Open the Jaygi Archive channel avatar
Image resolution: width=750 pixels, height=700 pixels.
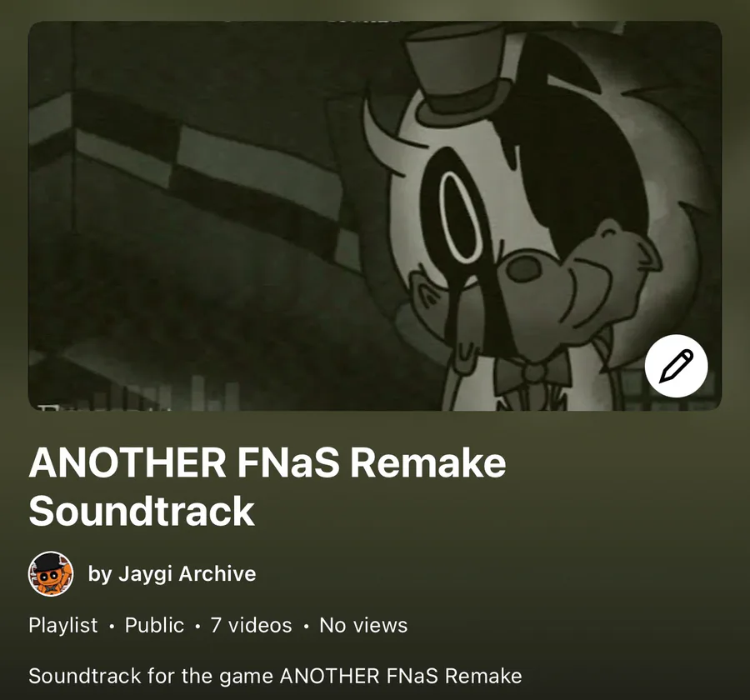[51, 573]
